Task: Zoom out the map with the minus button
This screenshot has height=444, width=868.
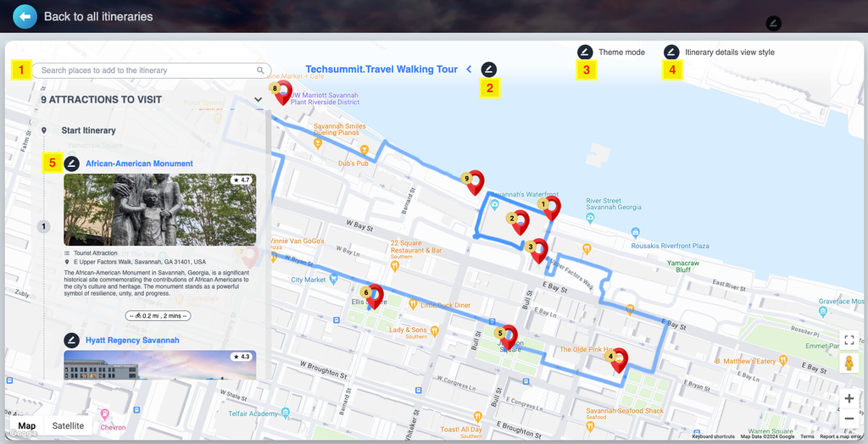Action: click(x=849, y=419)
